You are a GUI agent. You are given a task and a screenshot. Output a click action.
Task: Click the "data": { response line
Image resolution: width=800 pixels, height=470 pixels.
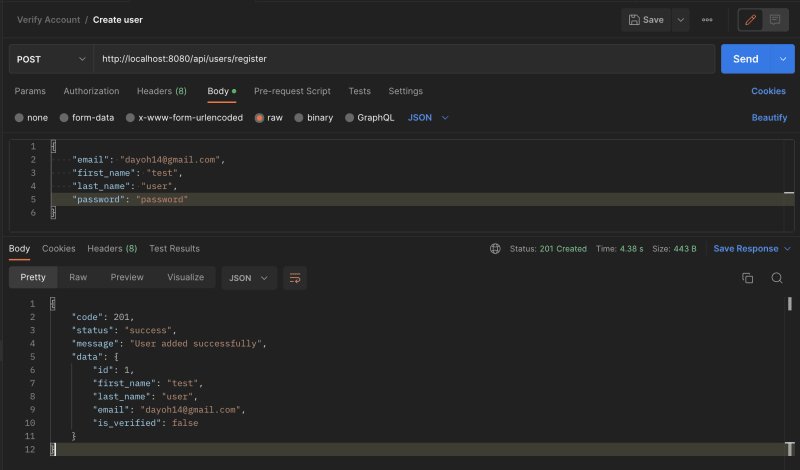(x=95, y=357)
